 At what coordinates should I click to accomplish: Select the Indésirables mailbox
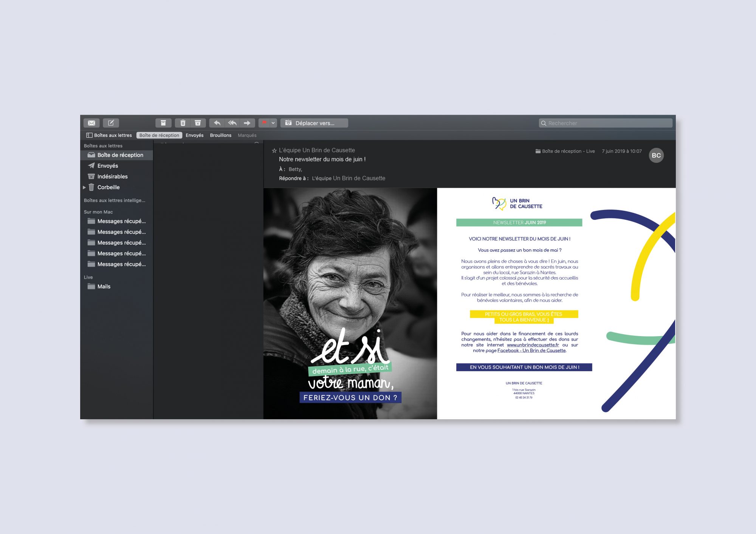(x=112, y=176)
